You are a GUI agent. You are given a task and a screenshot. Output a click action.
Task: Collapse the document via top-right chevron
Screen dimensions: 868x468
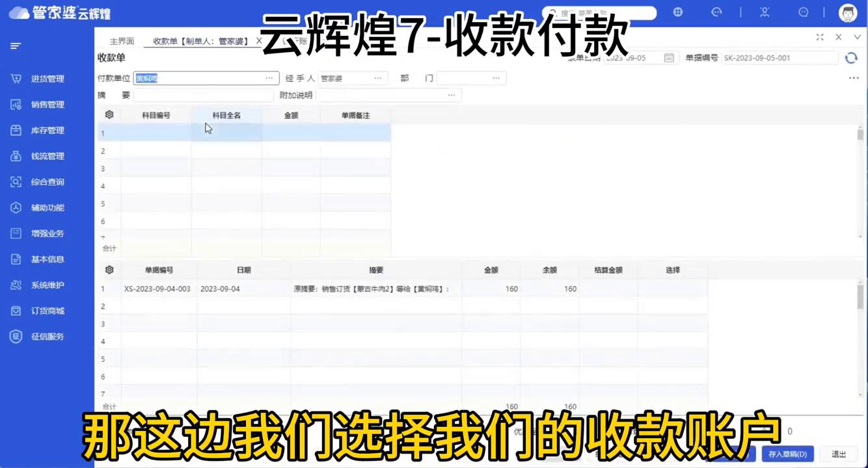[x=857, y=37]
